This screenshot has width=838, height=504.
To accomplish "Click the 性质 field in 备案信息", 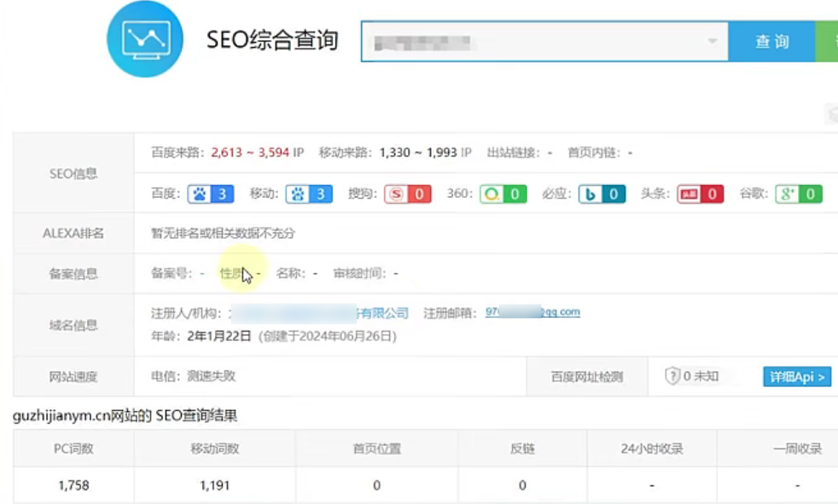I will pyautogui.click(x=240, y=274).
